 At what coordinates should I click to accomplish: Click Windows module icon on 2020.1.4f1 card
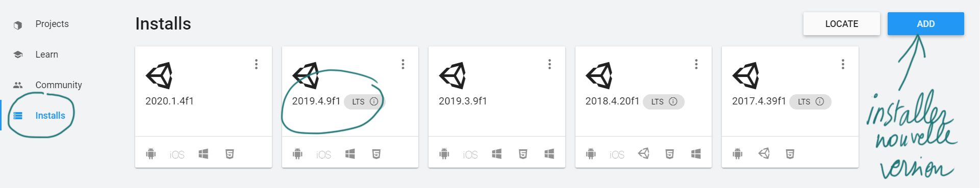click(x=203, y=154)
